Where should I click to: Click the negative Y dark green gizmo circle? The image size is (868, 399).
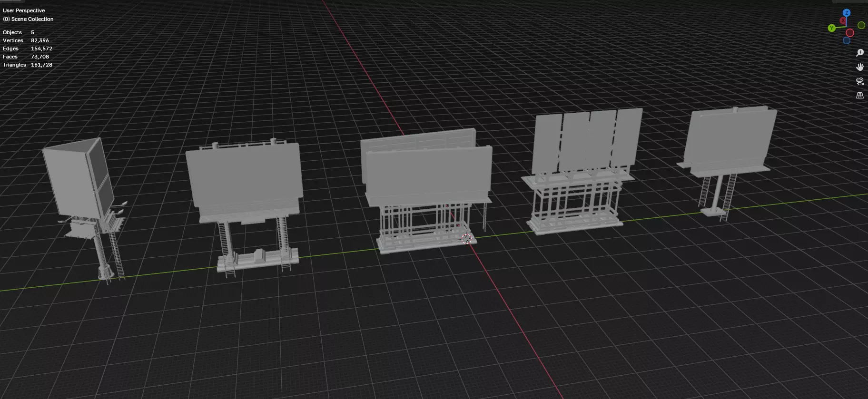tap(861, 25)
